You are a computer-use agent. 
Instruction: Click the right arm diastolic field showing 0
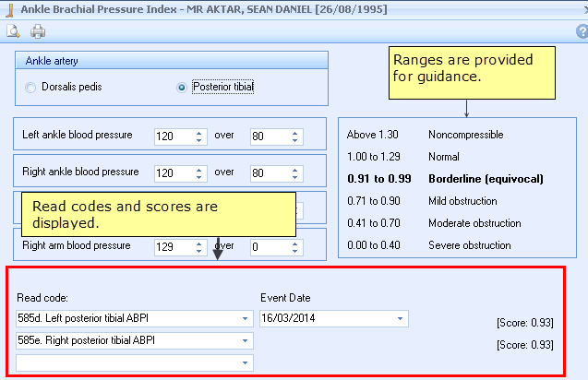[x=269, y=247]
